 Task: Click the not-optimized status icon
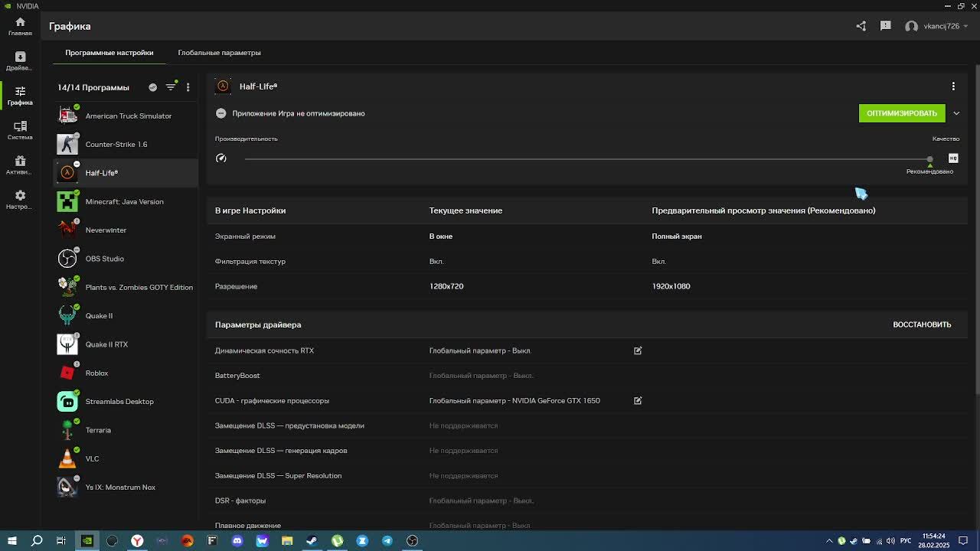(221, 113)
